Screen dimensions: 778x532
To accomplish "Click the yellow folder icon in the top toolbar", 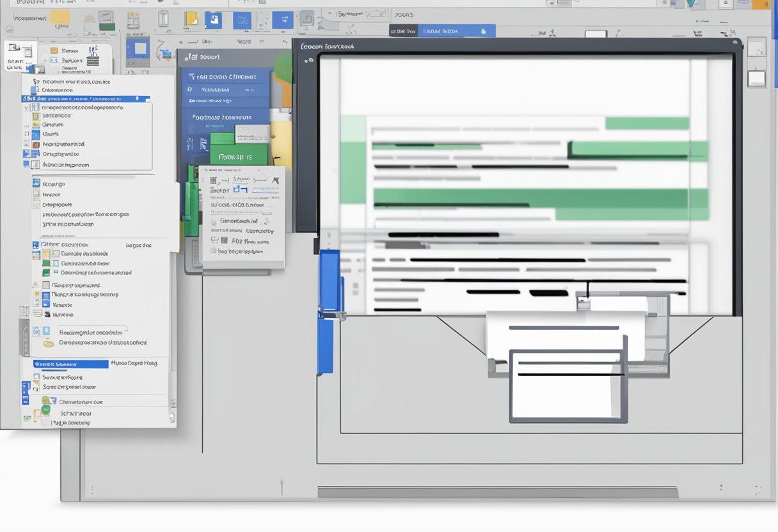I will (x=190, y=17).
